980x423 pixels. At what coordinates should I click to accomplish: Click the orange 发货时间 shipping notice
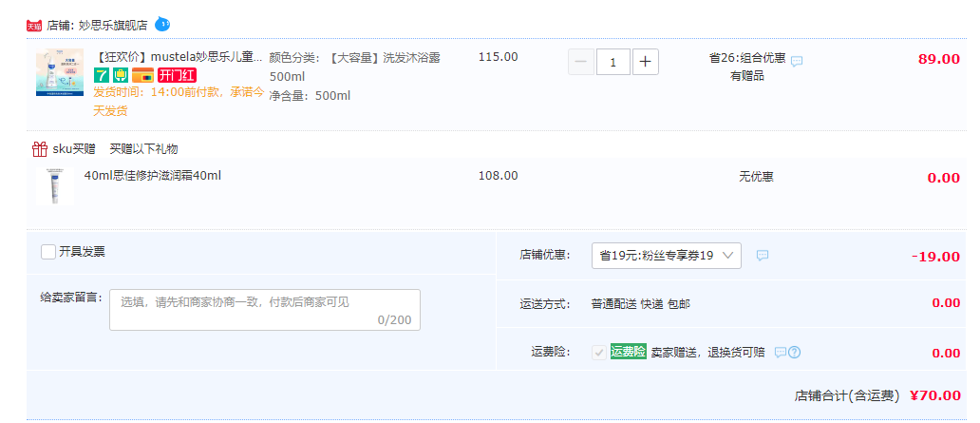(x=179, y=102)
